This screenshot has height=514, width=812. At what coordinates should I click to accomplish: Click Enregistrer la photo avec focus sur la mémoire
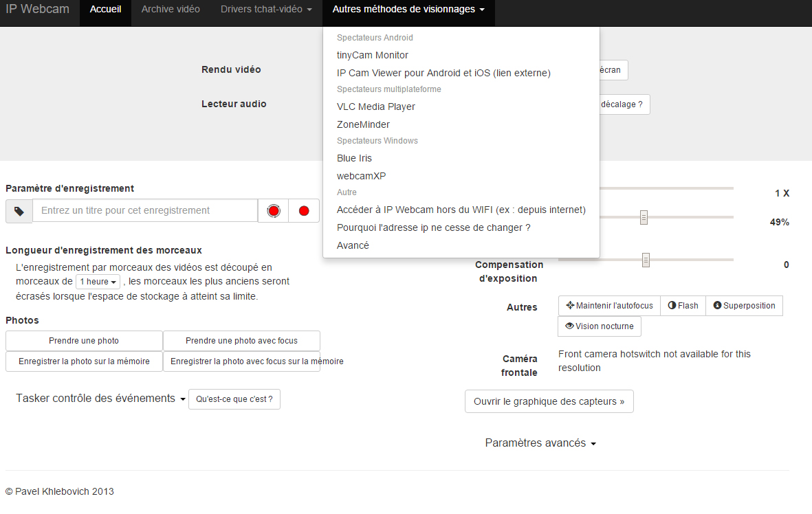(x=241, y=361)
